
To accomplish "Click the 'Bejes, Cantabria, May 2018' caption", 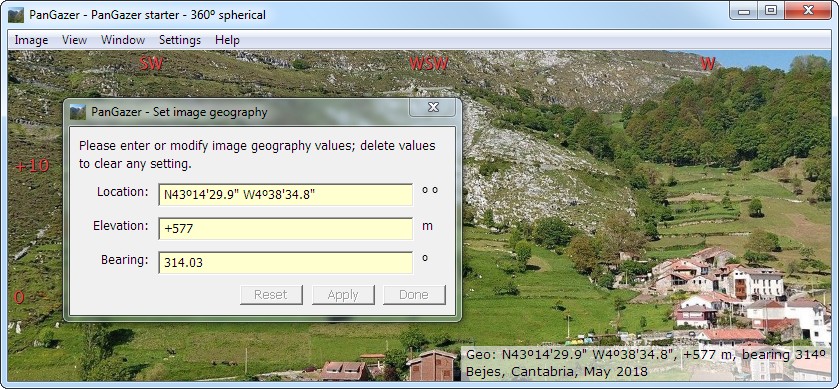I will coord(557,371).
